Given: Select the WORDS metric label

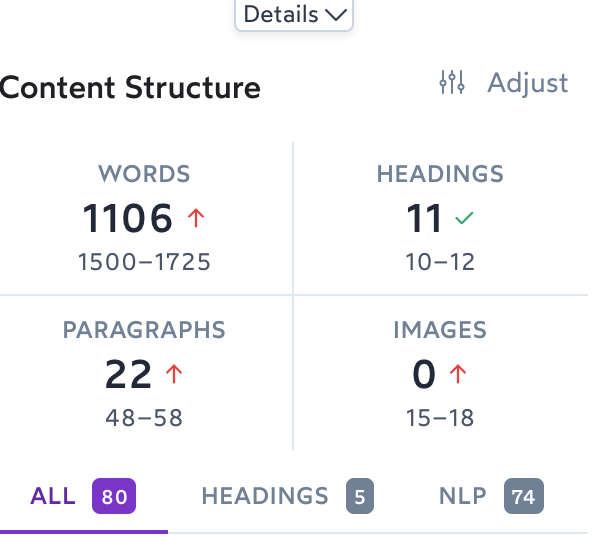Looking at the screenshot, I should point(144,174).
